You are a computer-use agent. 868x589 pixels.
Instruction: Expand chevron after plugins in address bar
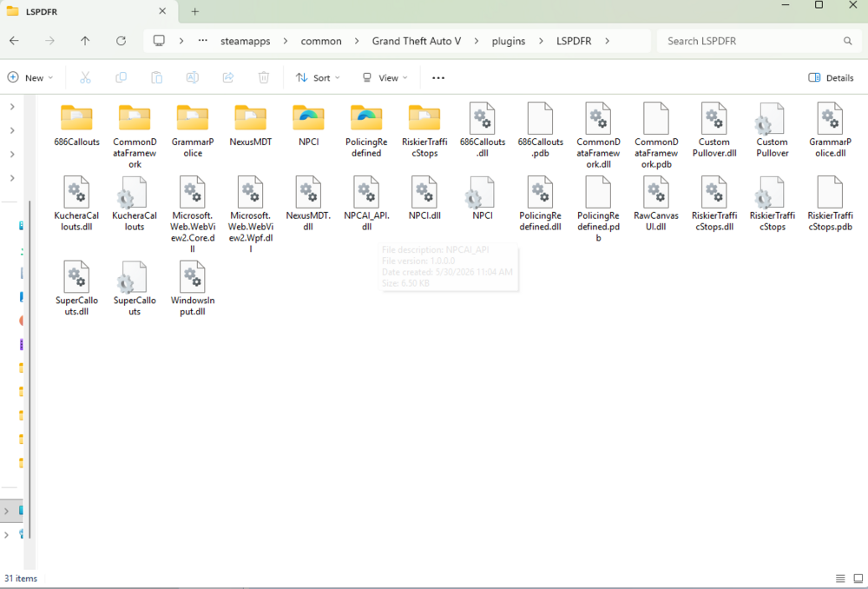click(541, 41)
